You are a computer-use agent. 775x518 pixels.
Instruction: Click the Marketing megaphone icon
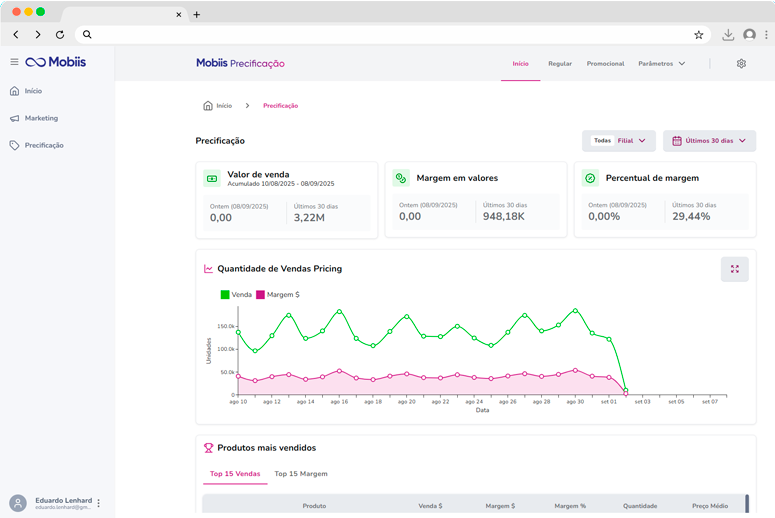[x=14, y=118]
